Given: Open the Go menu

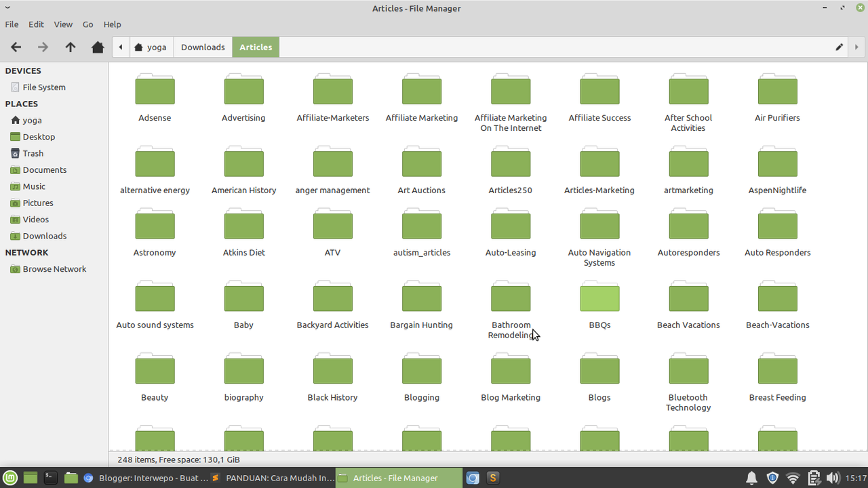Looking at the screenshot, I should tap(87, 24).
